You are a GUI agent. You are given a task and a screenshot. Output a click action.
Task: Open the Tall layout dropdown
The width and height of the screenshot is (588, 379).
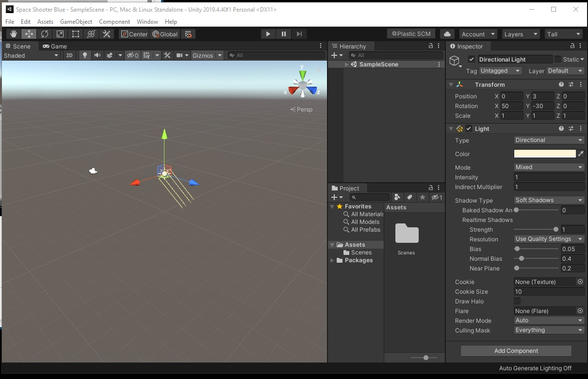[x=563, y=34]
